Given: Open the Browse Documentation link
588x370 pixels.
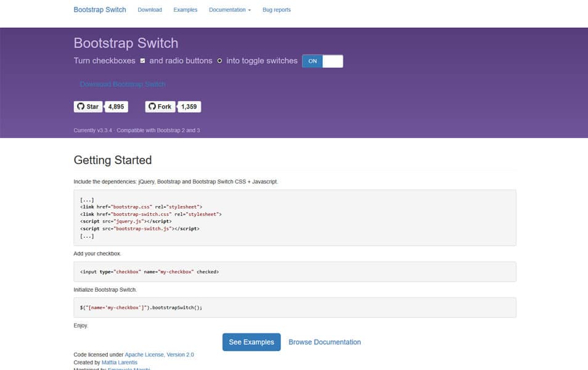Looking at the screenshot, I should click(325, 342).
